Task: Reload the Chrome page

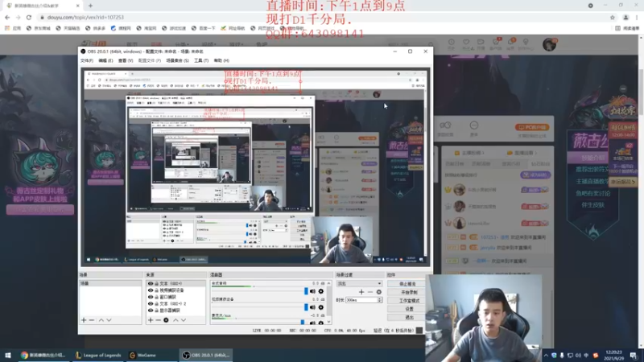Action: (29, 17)
